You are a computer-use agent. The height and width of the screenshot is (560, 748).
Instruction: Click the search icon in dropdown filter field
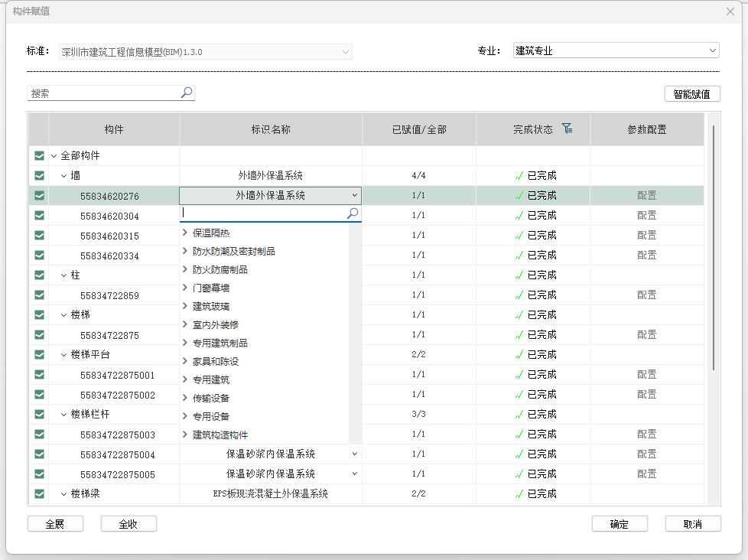coord(353,214)
